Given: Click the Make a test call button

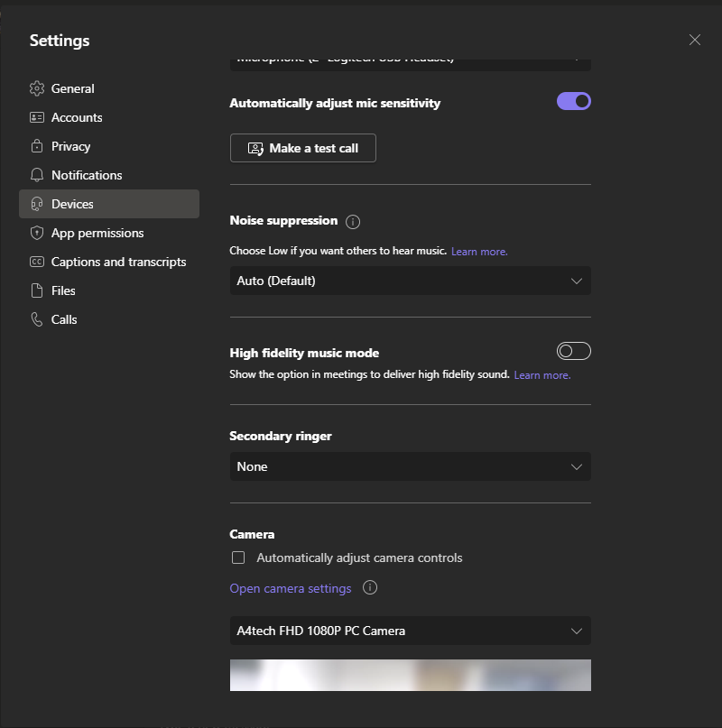Looking at the screenshot, I should [302, 148].
